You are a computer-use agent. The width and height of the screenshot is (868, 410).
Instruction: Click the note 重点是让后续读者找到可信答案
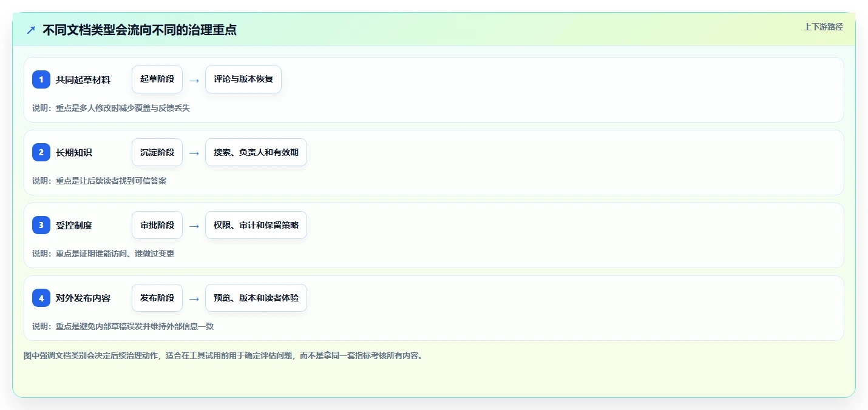click(x=111, y=181)
